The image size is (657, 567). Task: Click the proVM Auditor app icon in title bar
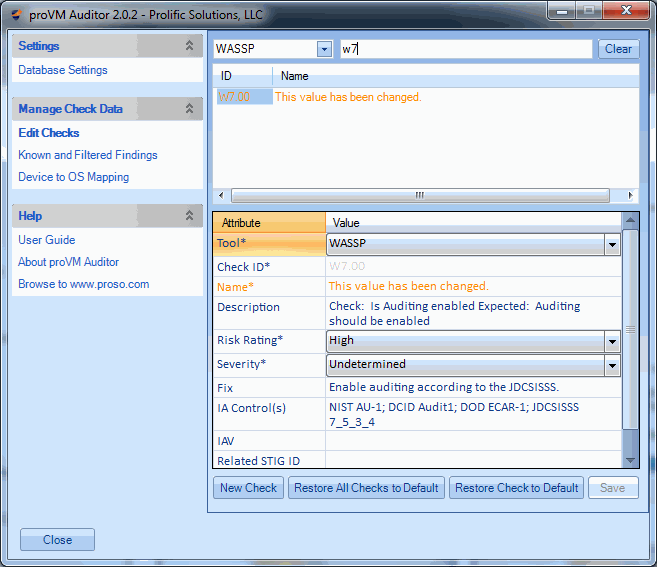click(x=16, y=15)
